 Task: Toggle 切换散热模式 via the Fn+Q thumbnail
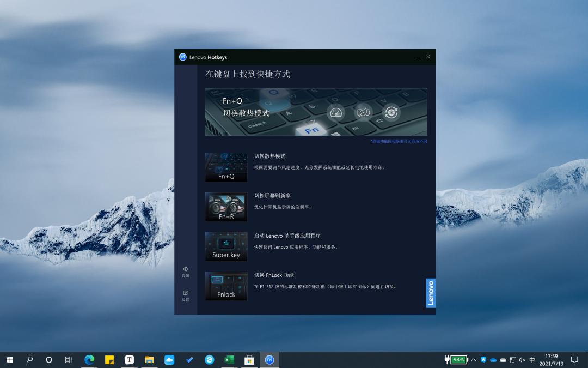226,167
